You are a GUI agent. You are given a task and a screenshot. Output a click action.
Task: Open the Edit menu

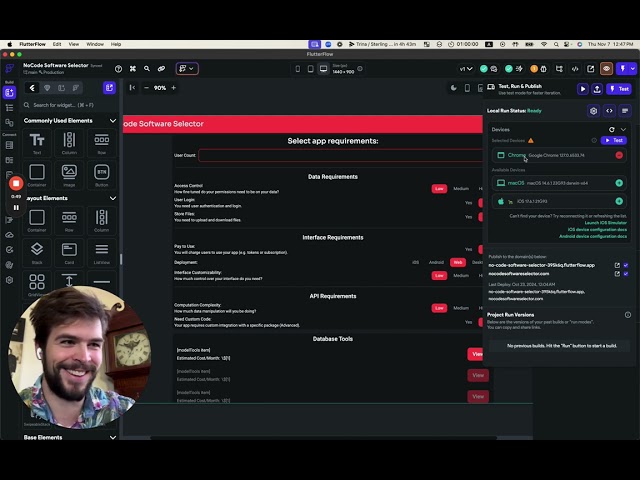[x=57, y=44]
